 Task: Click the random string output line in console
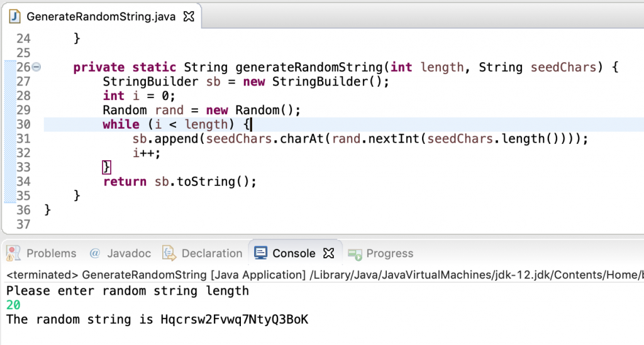[157, 319]
